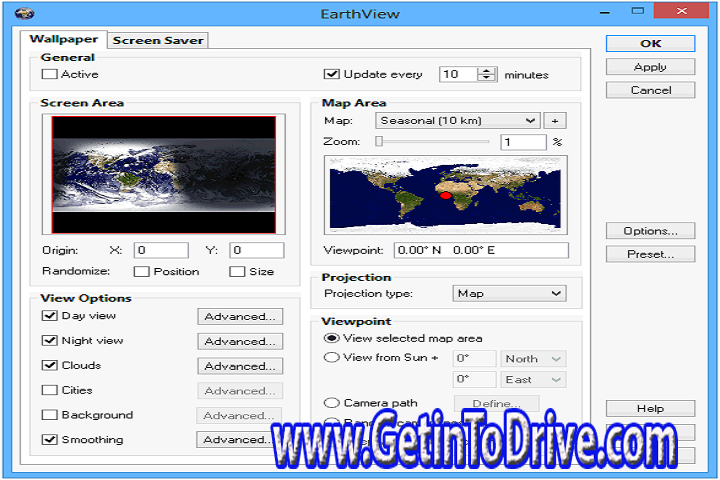Click the Screen Area earth preview

pos(163,175)
